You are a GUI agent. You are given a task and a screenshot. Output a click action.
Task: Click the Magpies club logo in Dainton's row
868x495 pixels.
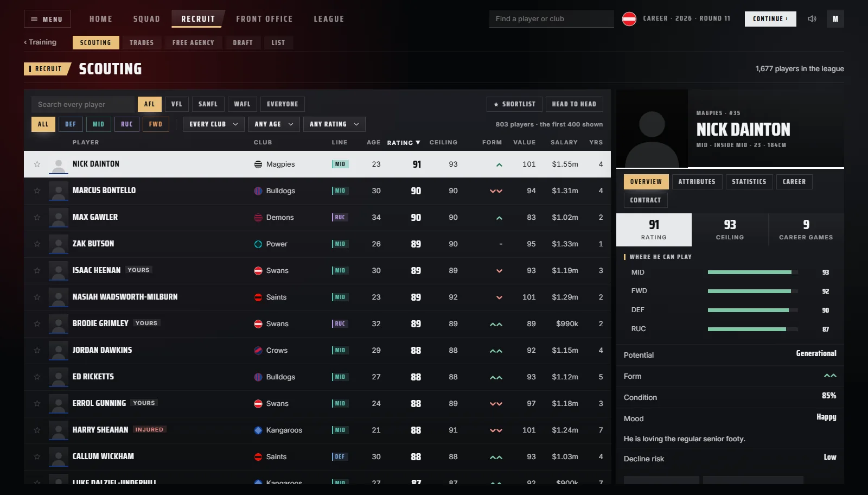(x=258, y=164)
